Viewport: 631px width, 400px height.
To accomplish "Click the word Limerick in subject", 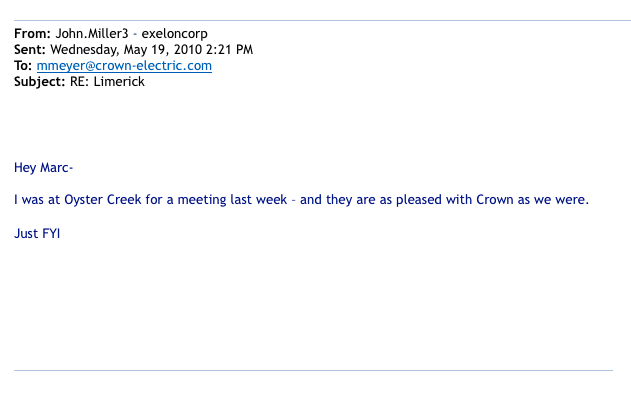I will (x=119, y=82).
